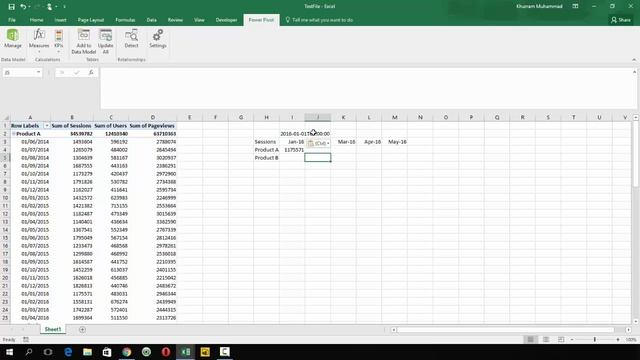Switch to Excel taskbar icon
640x360 pixels.
coord(185,352)
